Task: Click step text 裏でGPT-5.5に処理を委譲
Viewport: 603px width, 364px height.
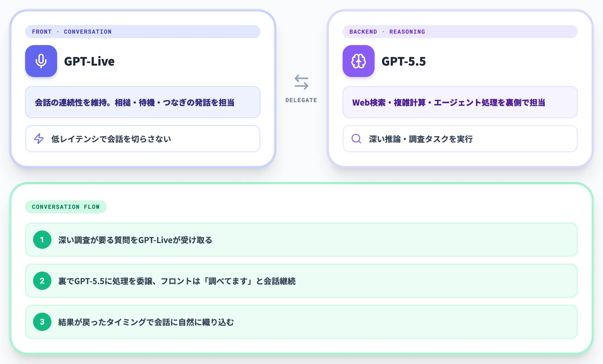Action: click(107, 281)
